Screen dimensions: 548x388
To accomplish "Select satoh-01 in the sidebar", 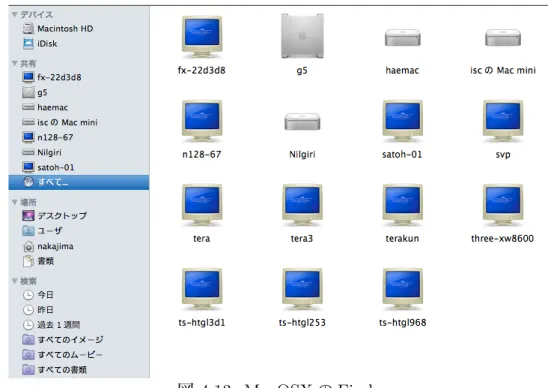I will [x=79, y=167].
